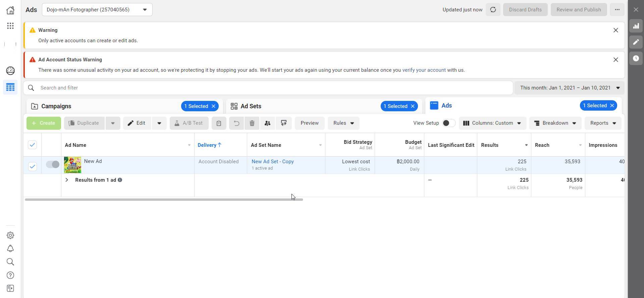The image size is (644, 298).
Task: Switch to the Campaigns tab
Action: [56, 106]
